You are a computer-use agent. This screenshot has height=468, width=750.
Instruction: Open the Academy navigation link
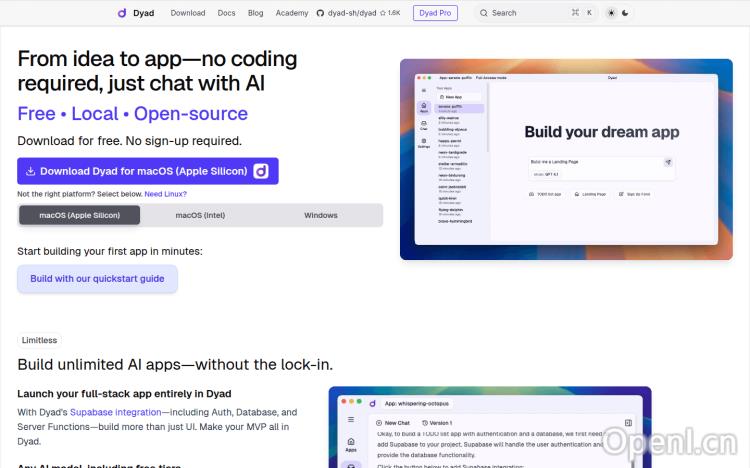(x=292, y=13)
